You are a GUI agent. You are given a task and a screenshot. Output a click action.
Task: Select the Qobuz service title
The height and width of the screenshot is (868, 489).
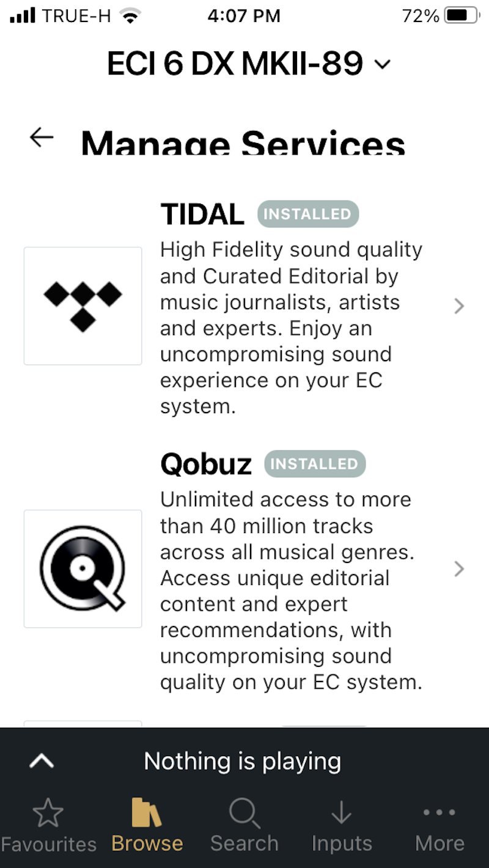pos(206,465)
